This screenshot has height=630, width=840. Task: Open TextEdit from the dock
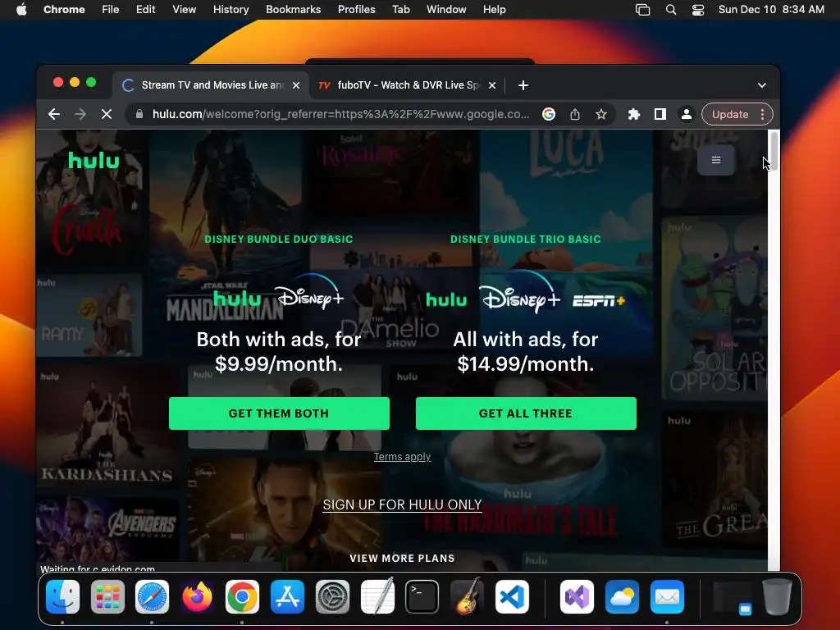click(377, 597)
